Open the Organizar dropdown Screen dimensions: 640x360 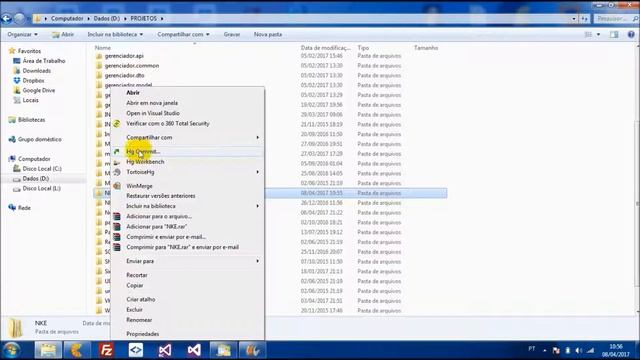click(x=22, y=34)
